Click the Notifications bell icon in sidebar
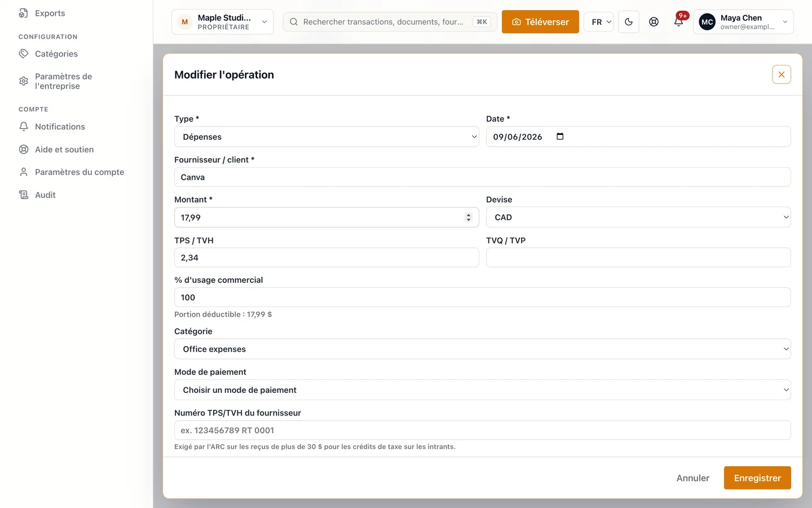 (x=24, y=126)
